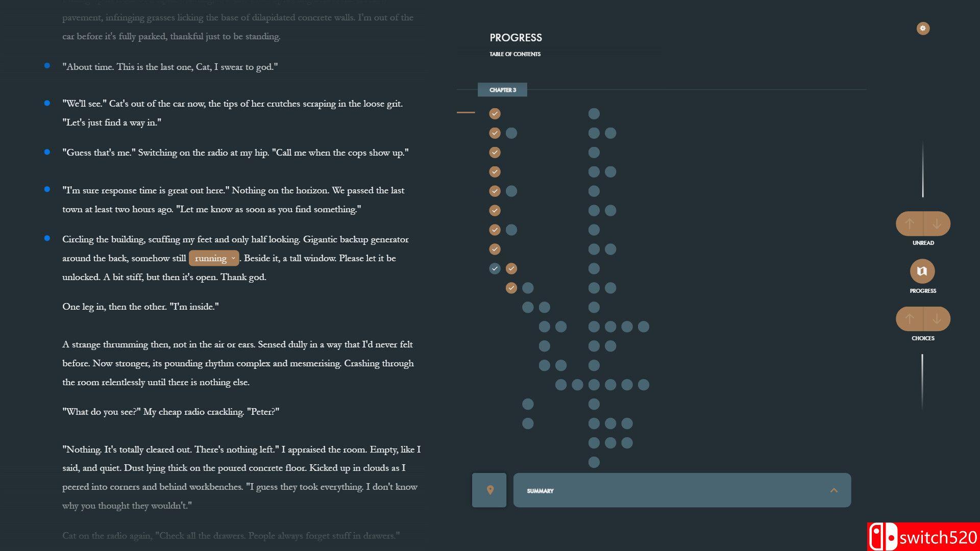This screenshot has height=551, width=980.
Task: Click the UNREAD navigation icon
Action: [923, 223]
